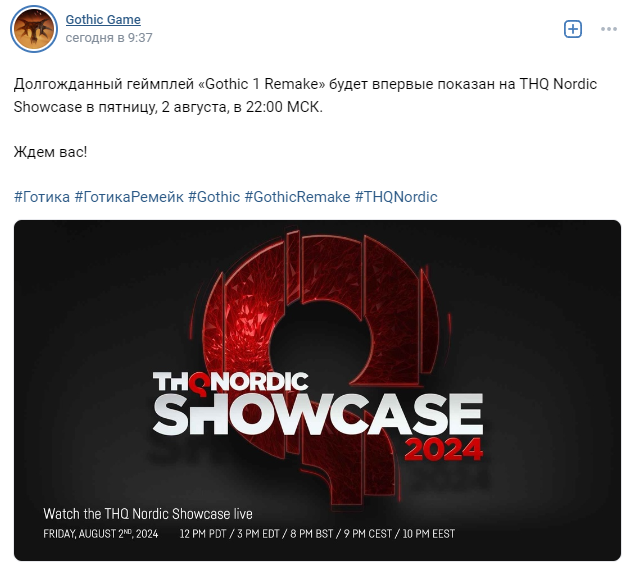Open the Gothic Game avatar picture
Screen dimensions: 634x576
[34, 29]
